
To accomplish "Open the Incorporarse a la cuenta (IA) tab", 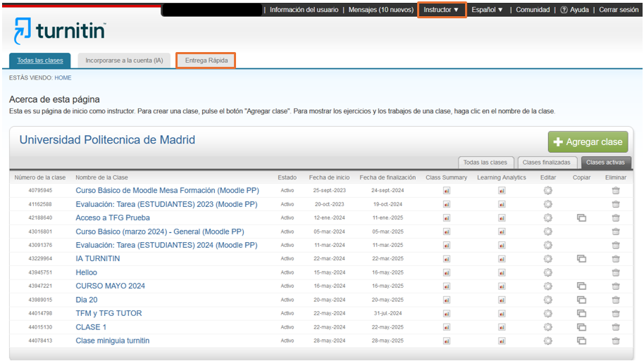I will [x=124, y=61].
